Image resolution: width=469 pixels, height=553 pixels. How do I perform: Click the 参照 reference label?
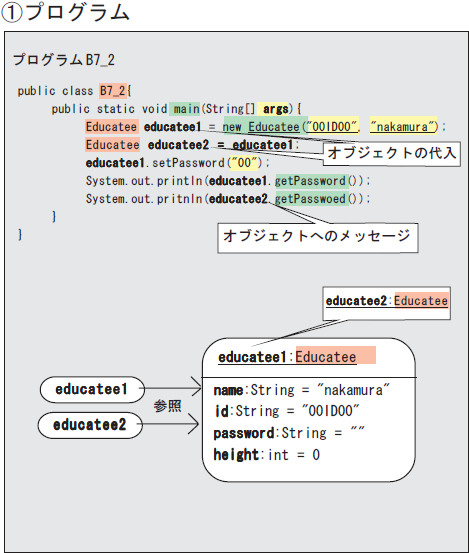167,406
